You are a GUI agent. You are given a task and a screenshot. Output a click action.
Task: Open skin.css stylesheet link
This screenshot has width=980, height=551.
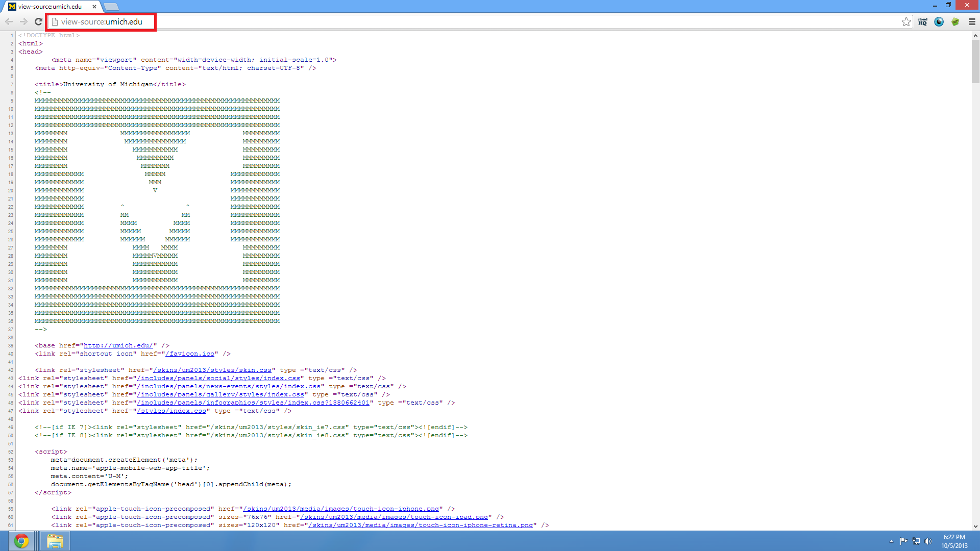tap(212, 370)
